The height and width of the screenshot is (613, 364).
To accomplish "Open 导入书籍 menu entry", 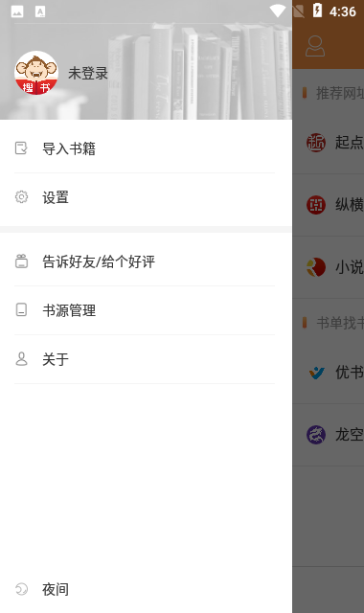I will pyautogui.click(x=146, y=148).
